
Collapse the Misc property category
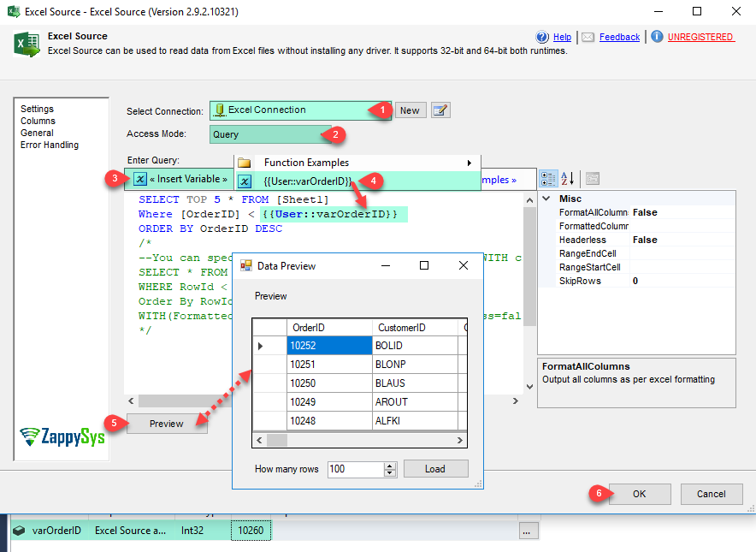click(x=546, y=199)
